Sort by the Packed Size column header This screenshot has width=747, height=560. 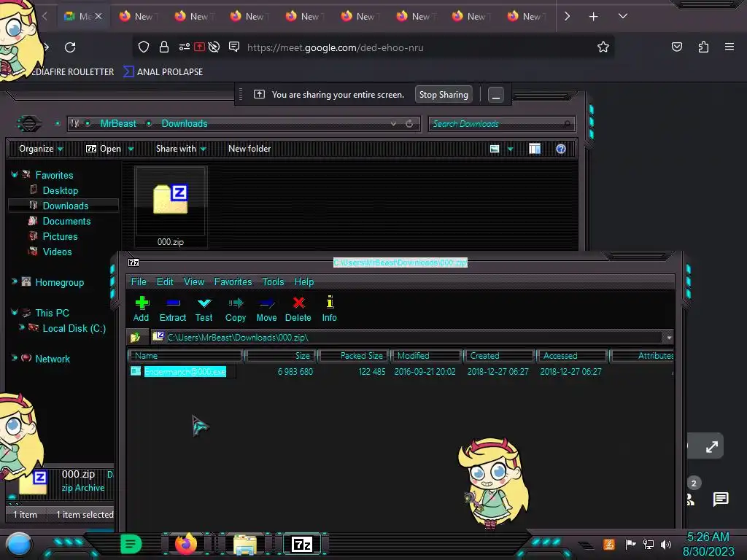click(x=354, y=356)
